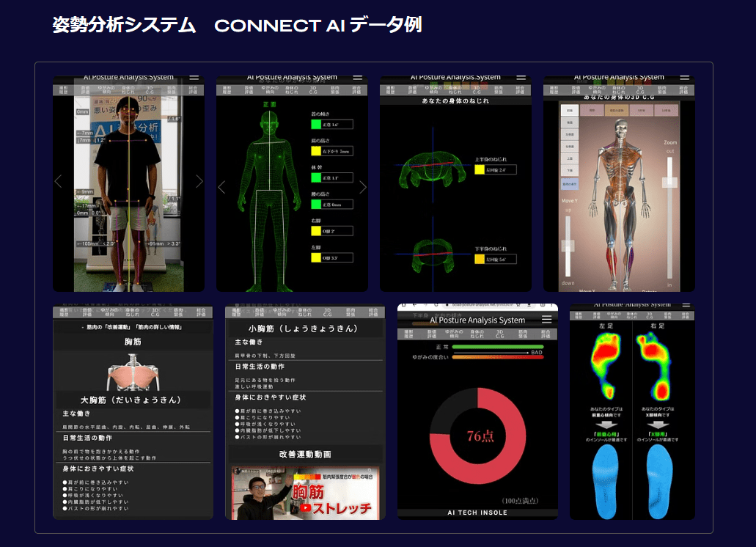Open hamburger menu in standing photo panel
The image size is (756, 547).
194,78
